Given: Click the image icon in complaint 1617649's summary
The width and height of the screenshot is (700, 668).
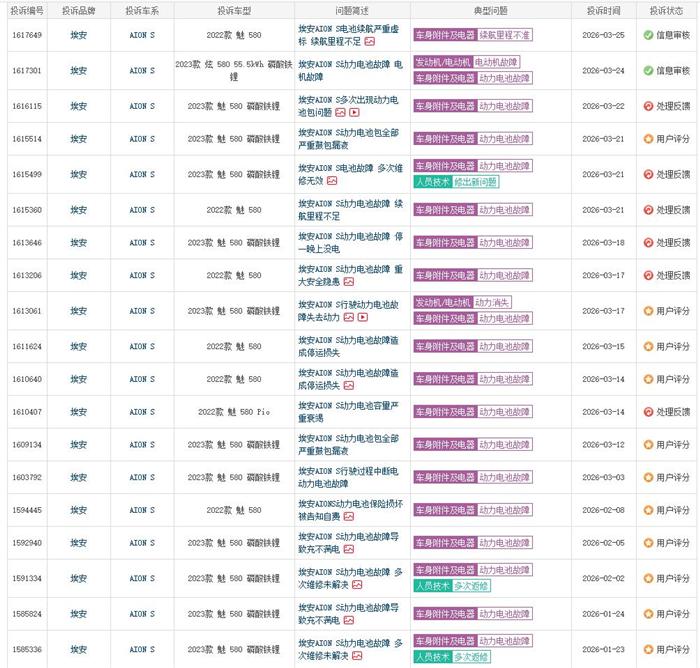Looking at the screenshot, I should [x=370, y=41].
